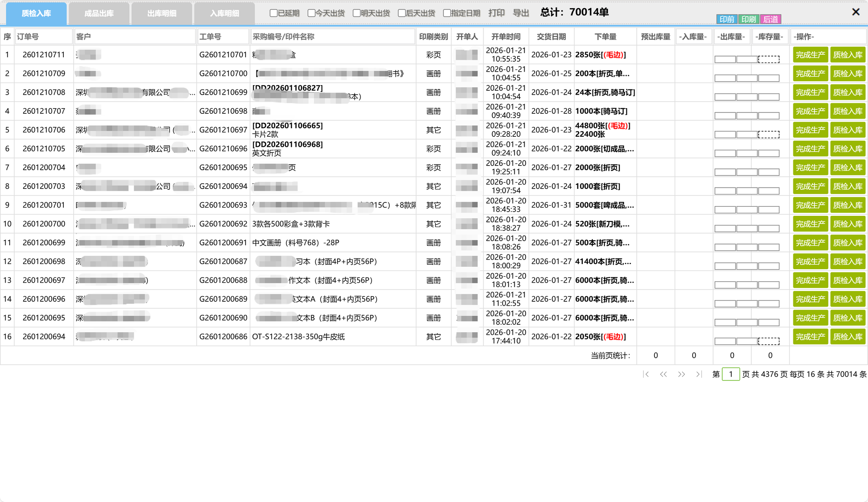868x502 pixels.
Task: Tick the 明天出货 checkbox
Action: tap(356, 13)
